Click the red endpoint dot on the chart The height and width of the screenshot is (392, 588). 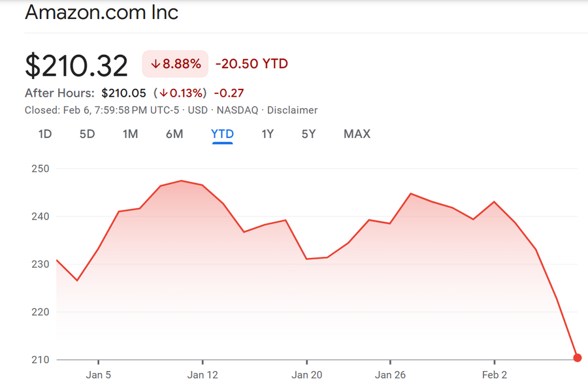[x=578, y=357]
